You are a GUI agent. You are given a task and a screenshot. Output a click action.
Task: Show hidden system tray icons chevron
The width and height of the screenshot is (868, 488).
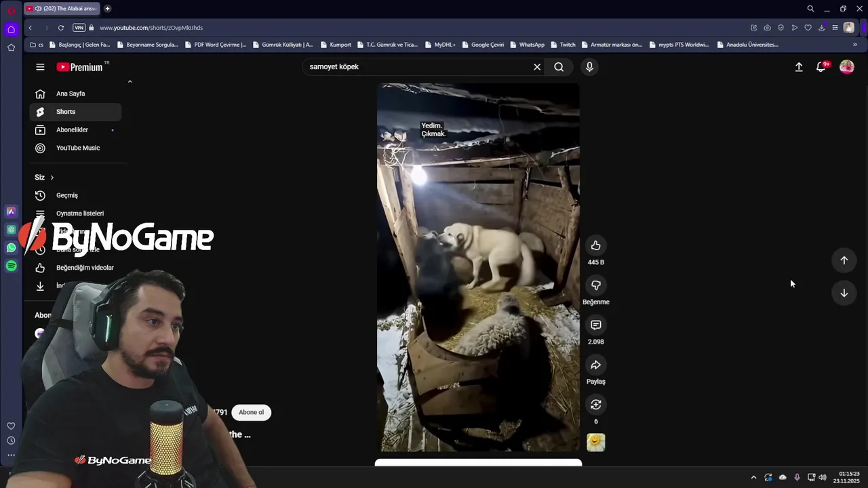coord(753,478)
